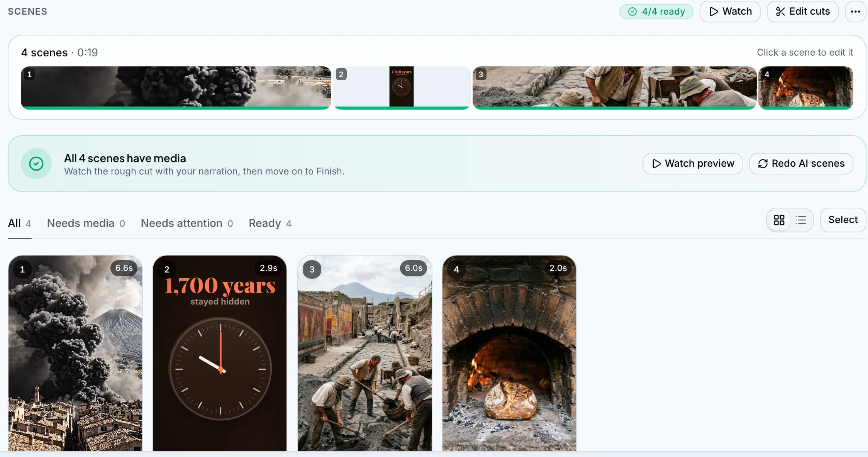This screenshot has height=457, width=868.
Task: Play the rough cut via Watch preview
Action: 693,164
